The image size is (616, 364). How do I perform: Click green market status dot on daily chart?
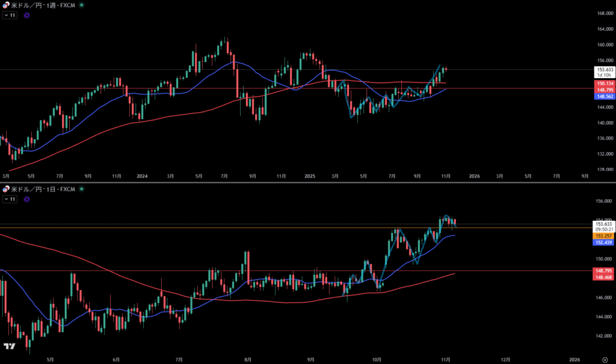click(x=82, y=189)
